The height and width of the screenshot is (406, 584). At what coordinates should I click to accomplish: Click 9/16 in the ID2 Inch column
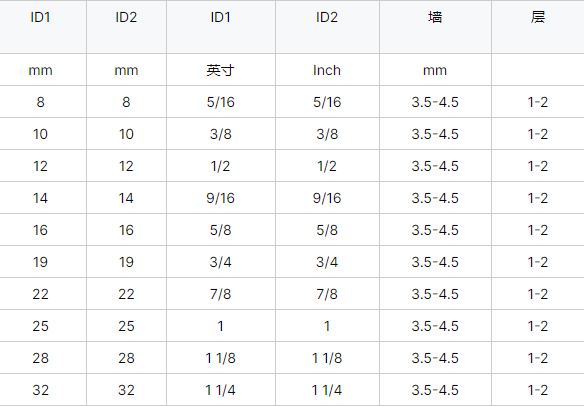click(x=327, y=198)
